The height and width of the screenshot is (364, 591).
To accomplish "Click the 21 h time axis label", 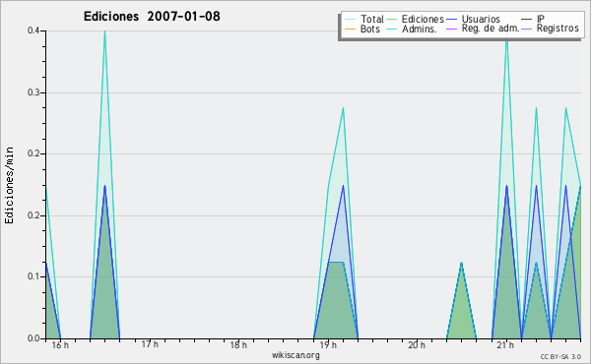I will pos(505,344).
